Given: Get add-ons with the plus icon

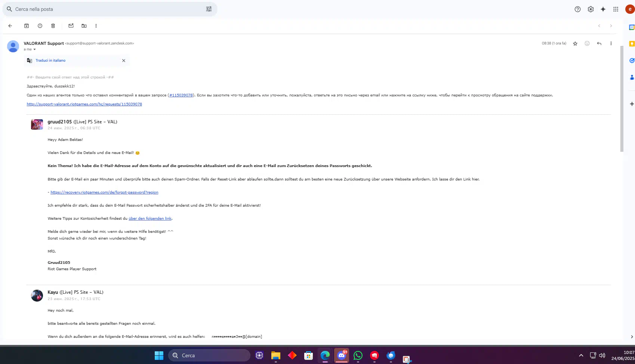Looking at the screenshot, I should click(x=632, y=104).
